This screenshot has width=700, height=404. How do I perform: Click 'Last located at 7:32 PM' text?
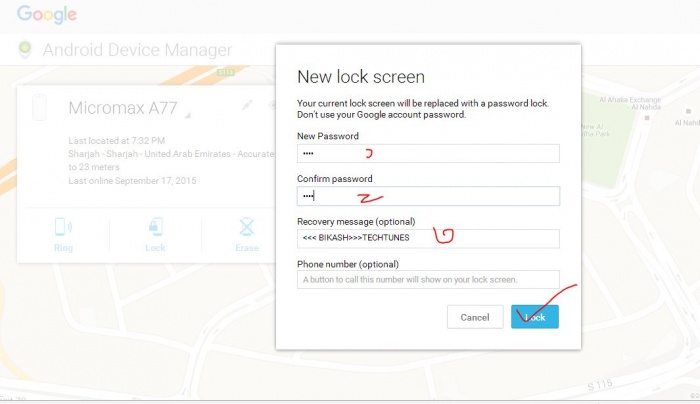point(117,141)
